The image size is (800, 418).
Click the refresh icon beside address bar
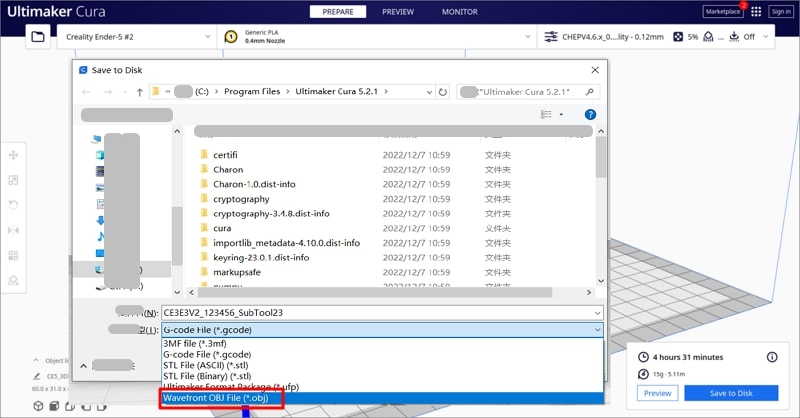point(444,91)
